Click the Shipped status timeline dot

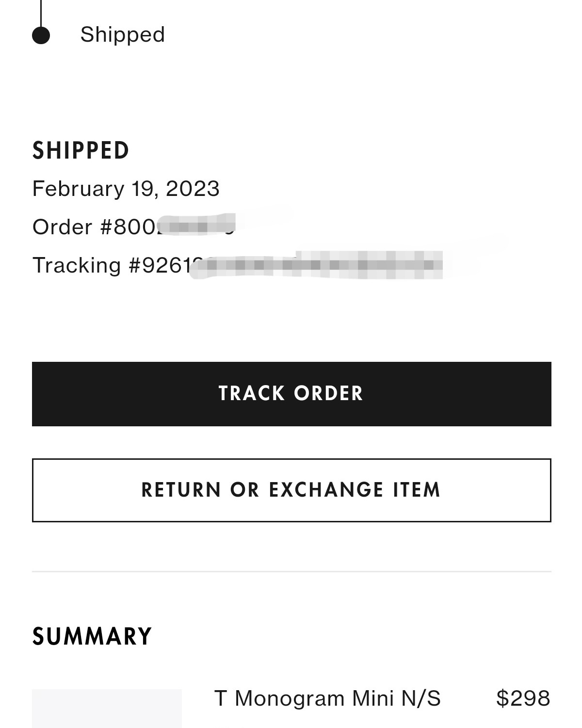point(41,35)
